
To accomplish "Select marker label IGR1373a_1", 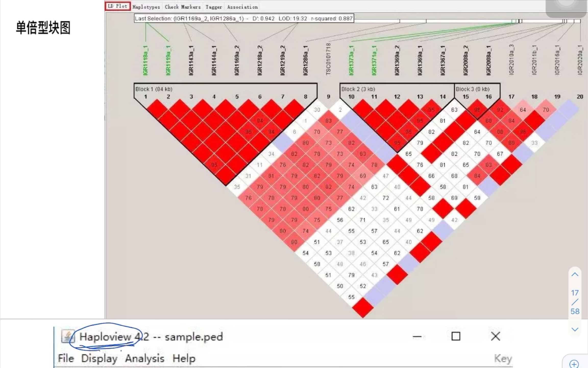I will click(351, 61).
